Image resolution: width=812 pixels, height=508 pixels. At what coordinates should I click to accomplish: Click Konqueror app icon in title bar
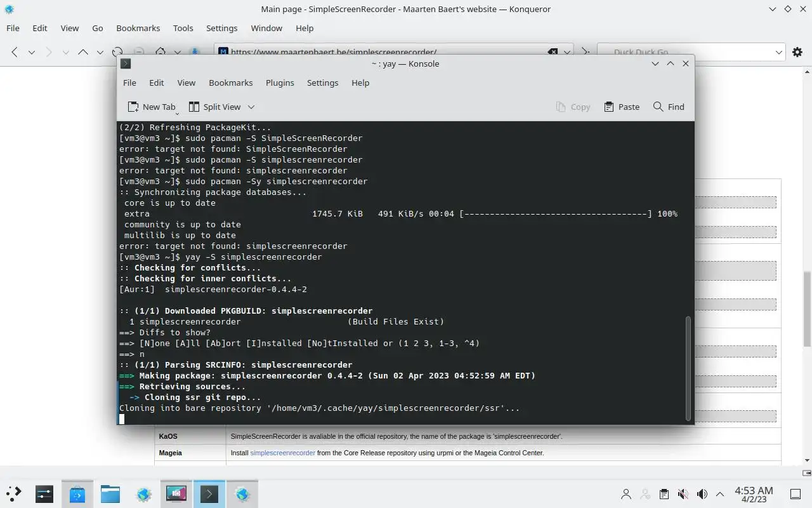[9, 9]
